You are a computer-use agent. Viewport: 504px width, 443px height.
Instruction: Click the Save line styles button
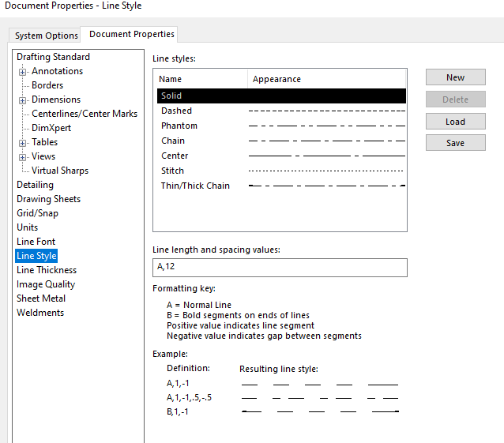click(x=455, y=143)
